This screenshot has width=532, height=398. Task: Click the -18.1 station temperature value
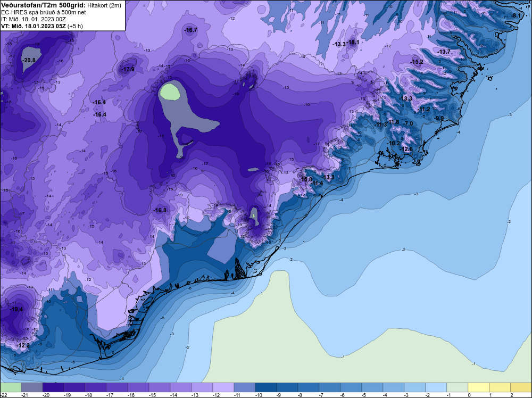click(x=353, y=42)
